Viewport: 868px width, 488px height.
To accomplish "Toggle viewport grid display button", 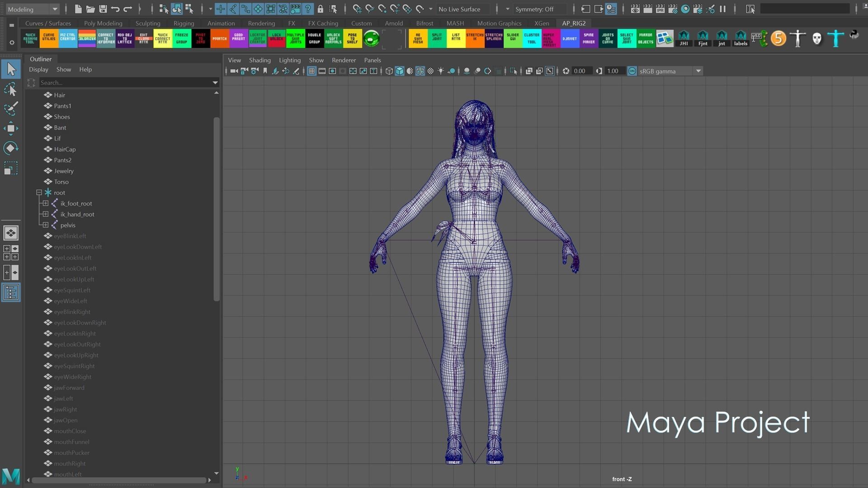I will (311, 71).
